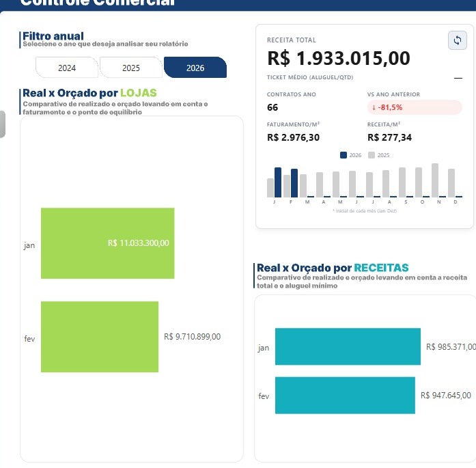Click the R$ 11.033.300,00 label on jan bar
476x468 pixels.
point(139,243)
